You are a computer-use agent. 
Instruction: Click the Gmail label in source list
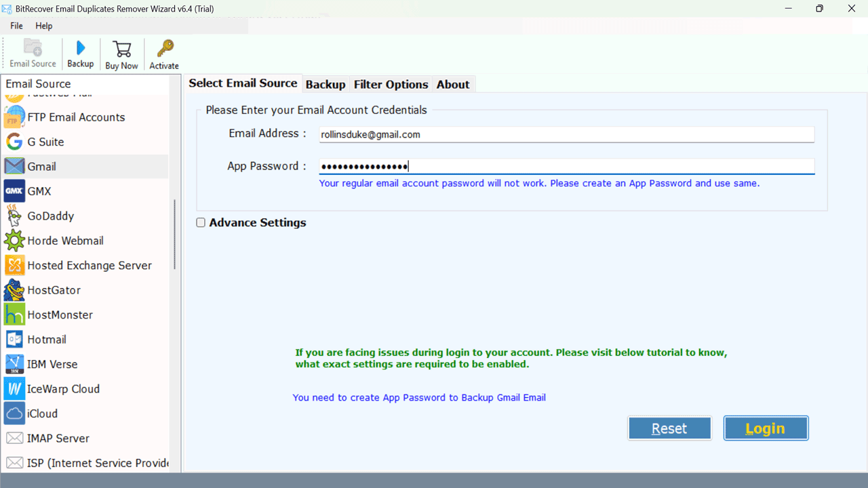pos(42,167)
